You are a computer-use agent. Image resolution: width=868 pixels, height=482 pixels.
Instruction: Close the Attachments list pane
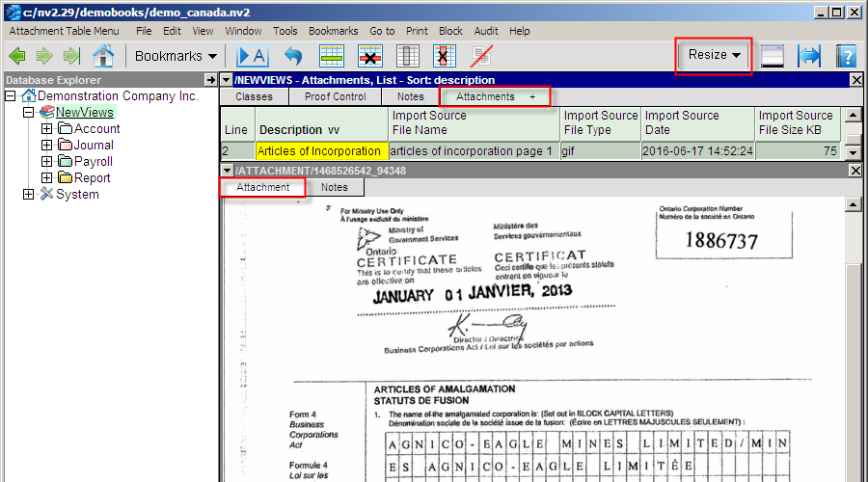point(855,80)
